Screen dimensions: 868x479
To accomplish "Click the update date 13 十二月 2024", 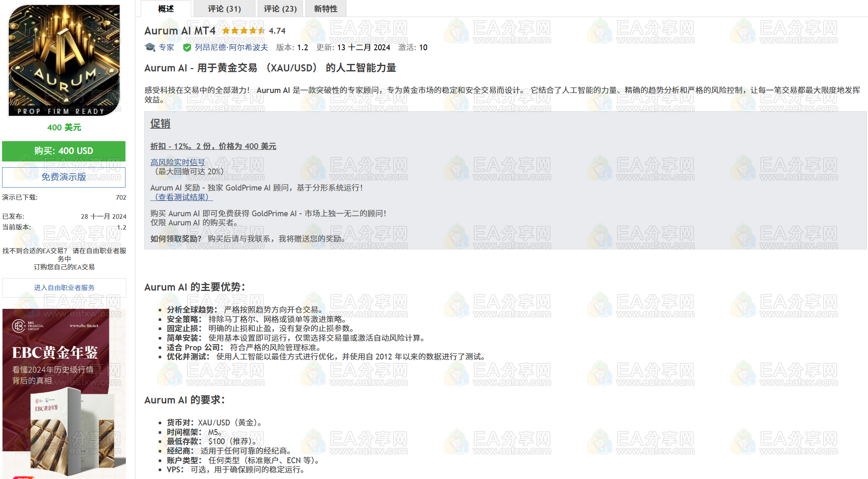I will pyautogui.click(x=364, y=47).
